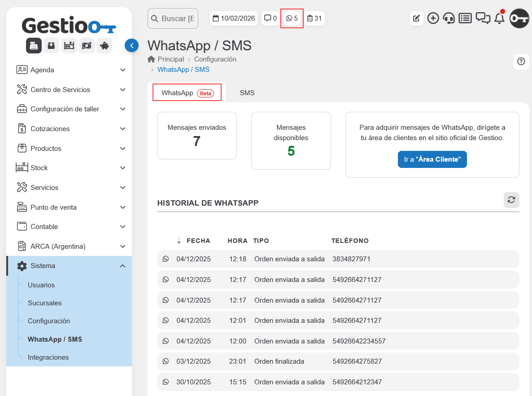Click the cash register module icon
The image size is (532, 396).
[x=34, y=45]
